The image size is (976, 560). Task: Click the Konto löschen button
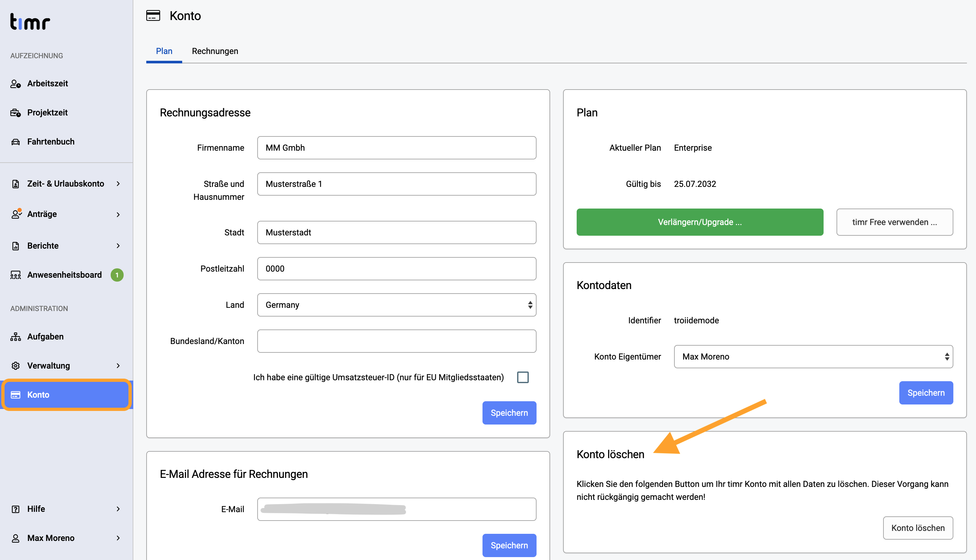click(918, 528)
